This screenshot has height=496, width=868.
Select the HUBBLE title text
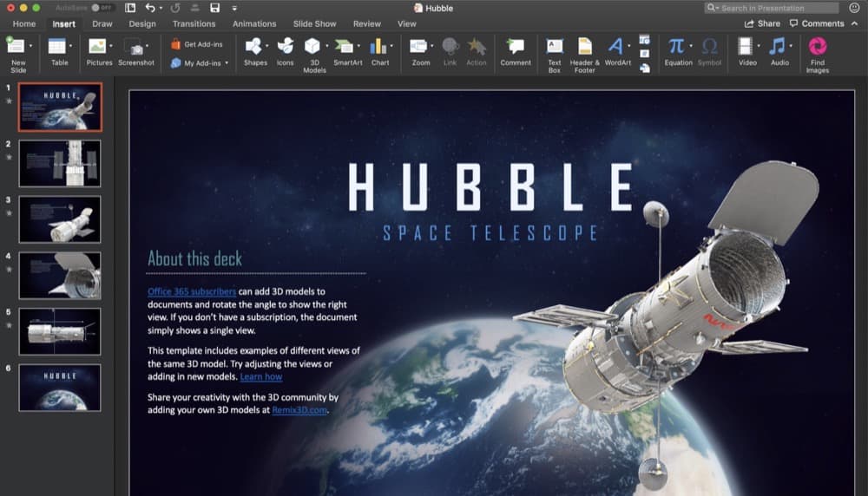tap(490, 187)
